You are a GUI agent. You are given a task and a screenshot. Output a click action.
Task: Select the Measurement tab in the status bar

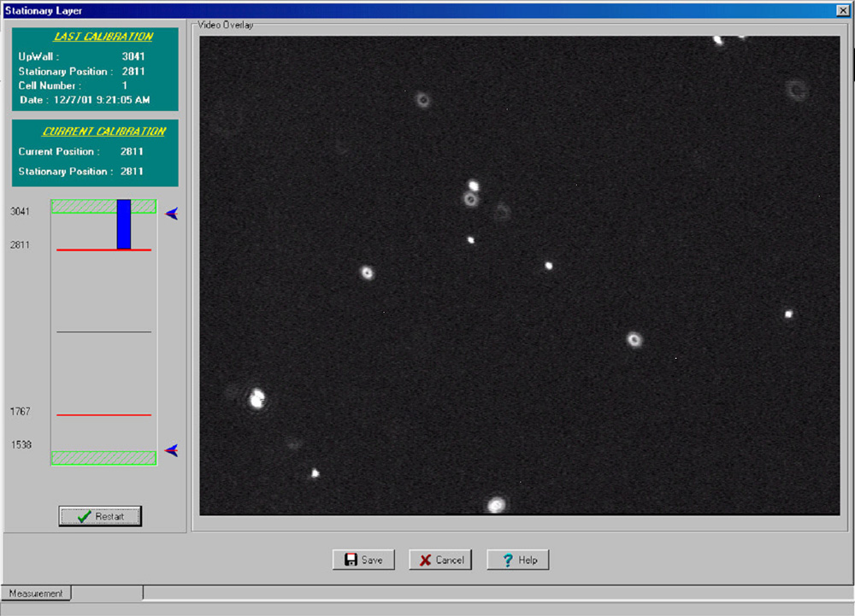pos(36,593)
